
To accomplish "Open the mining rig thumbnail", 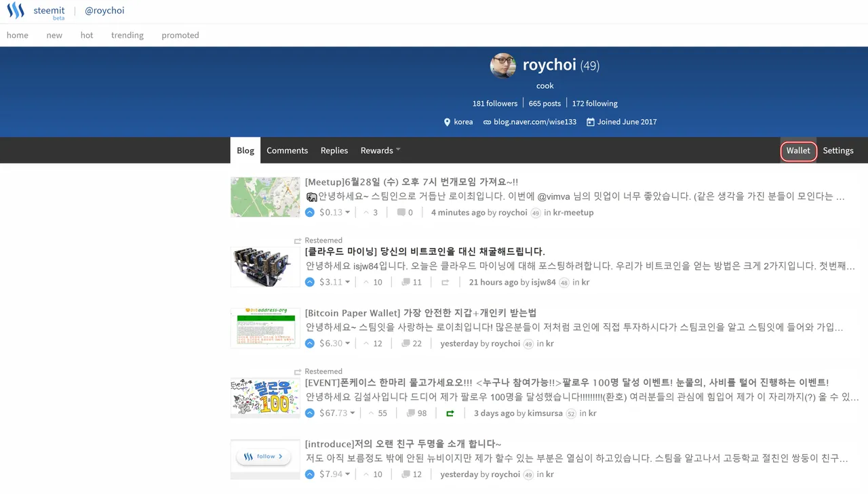I will [x=265, y=267].
